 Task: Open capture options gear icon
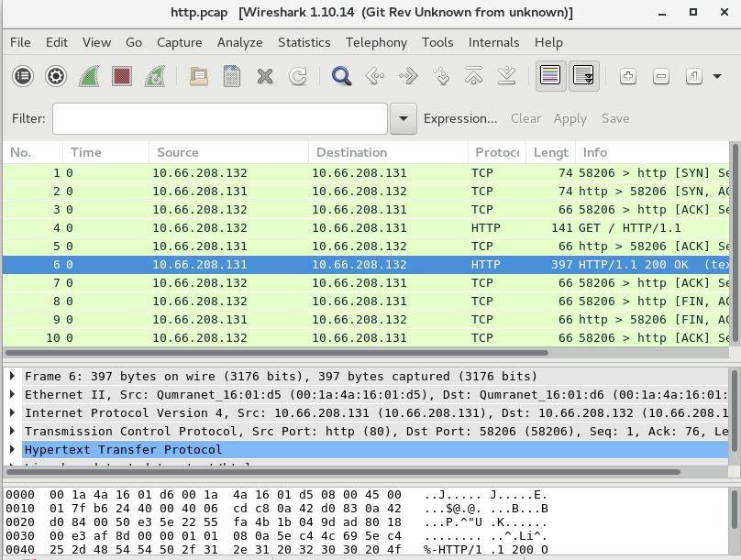(56, 76)
